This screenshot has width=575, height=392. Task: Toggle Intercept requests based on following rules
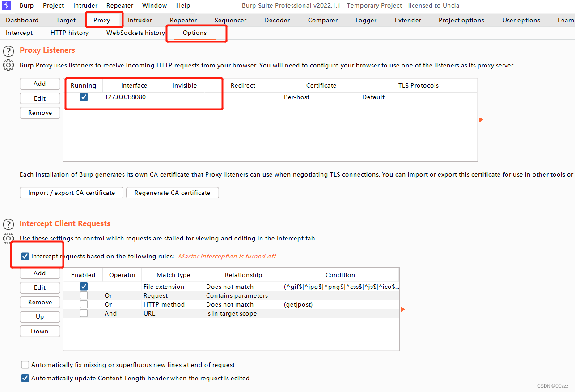click(x=25, y=256)
